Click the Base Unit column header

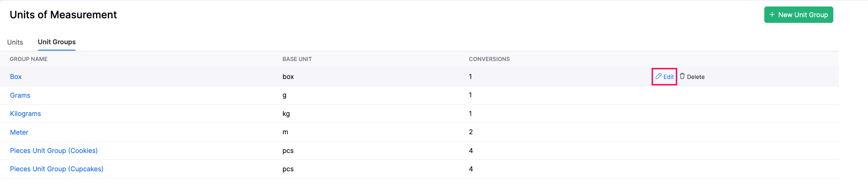[x=297, y=59]
